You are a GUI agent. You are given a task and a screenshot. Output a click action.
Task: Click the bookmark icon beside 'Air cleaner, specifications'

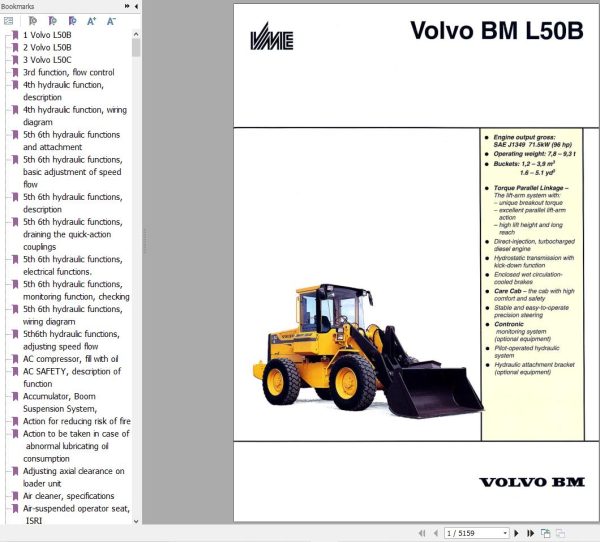tap(15, 496)
